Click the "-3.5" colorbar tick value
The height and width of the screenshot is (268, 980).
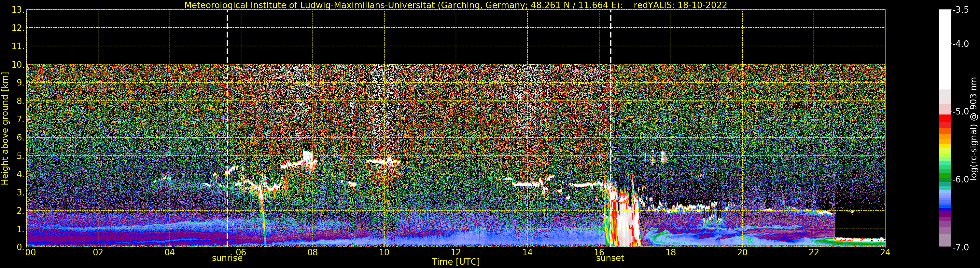(x=961, y=10)
